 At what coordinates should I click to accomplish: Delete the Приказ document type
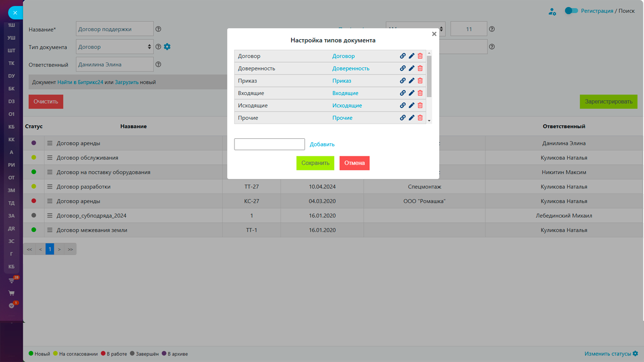point(420,80)
